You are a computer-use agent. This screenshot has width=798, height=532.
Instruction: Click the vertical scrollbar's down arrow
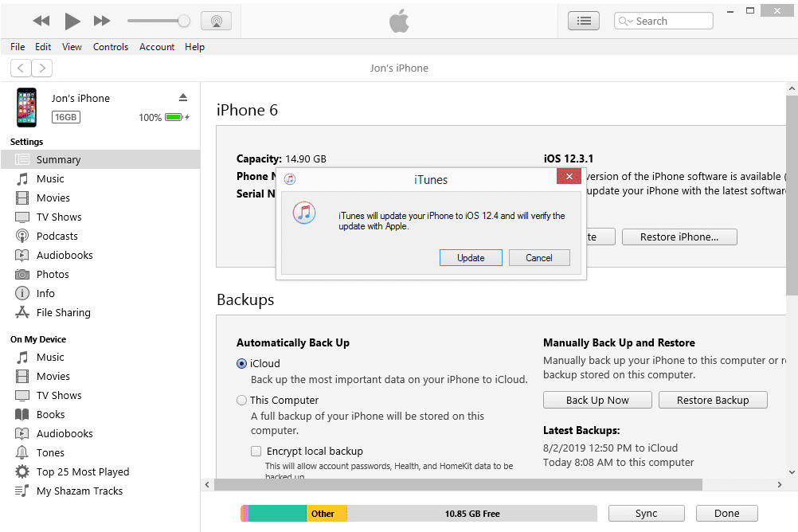coord(792,472)
